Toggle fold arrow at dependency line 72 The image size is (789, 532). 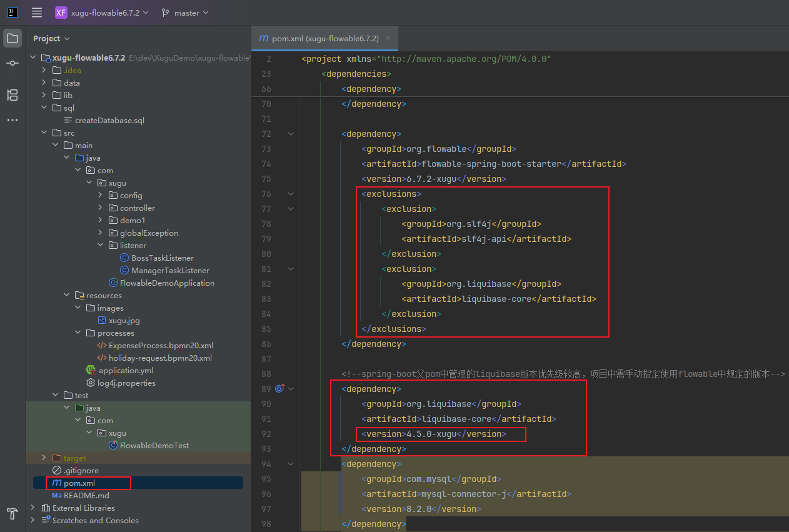[x=291, y=134]
